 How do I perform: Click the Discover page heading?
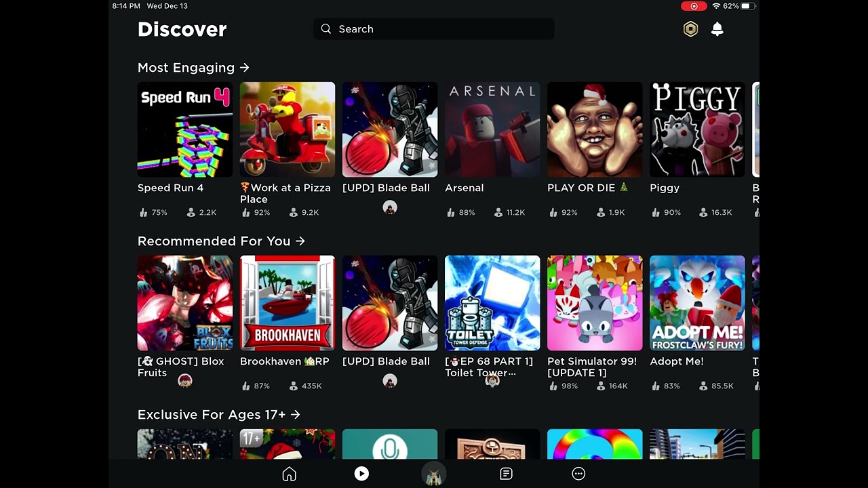pyautogui.click(x=182, y=29)
